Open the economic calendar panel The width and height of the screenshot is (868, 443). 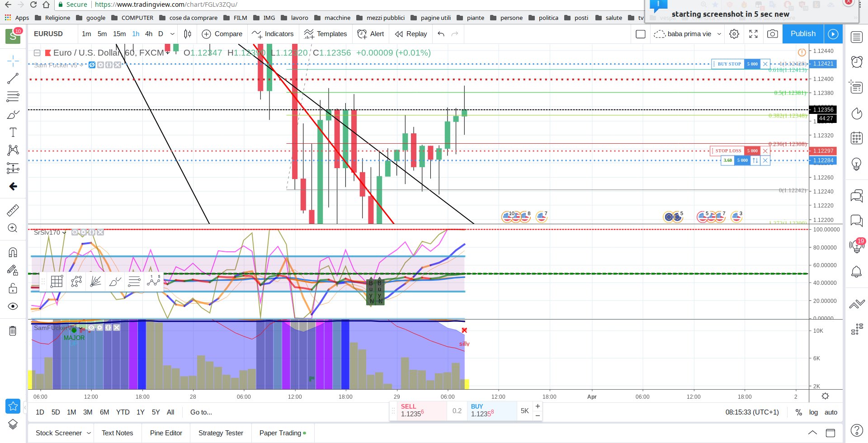857,138
